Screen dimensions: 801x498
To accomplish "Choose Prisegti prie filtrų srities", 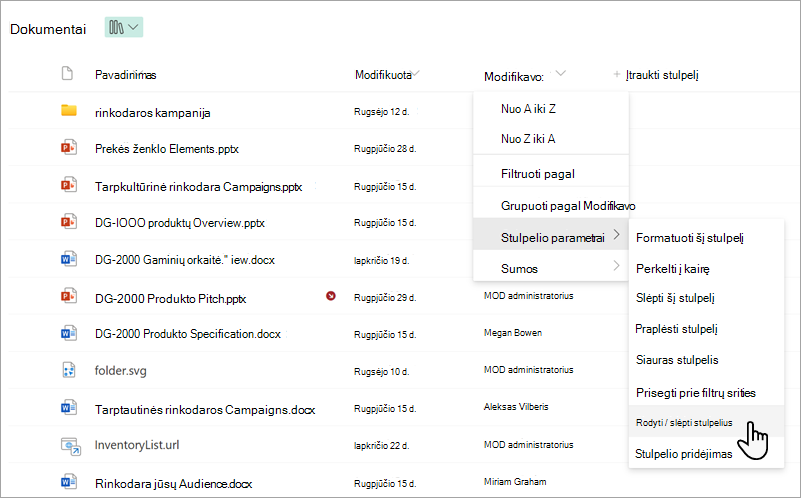I will 706,393.
